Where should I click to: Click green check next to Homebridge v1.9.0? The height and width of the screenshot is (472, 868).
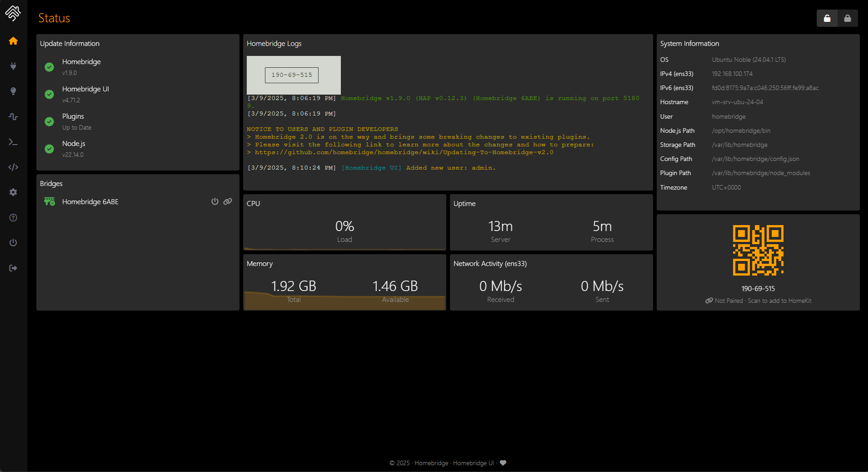click(x=50, y=67)
